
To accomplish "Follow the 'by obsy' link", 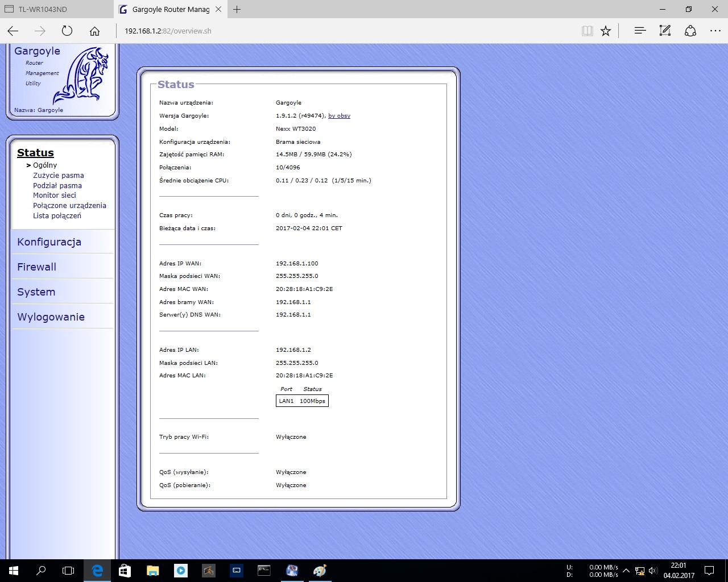I will click(x=339, y=116).
